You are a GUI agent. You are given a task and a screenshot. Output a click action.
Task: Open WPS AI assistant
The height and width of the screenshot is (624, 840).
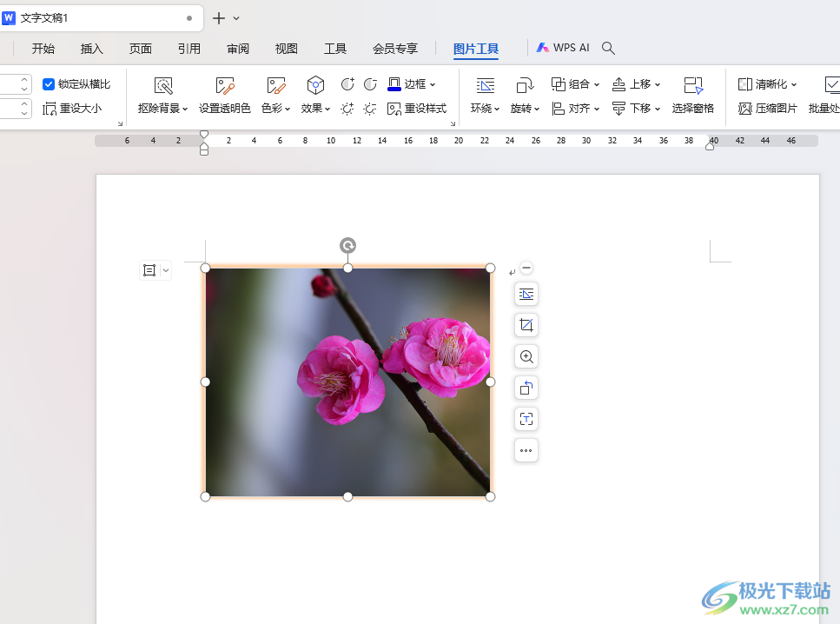tap(563, 48)
